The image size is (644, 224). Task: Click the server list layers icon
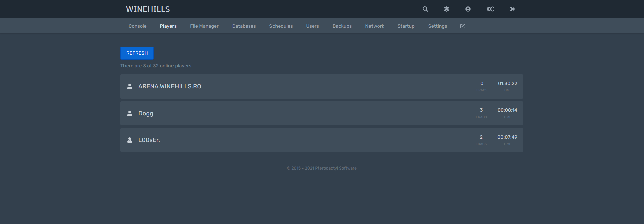coord(446,9)
